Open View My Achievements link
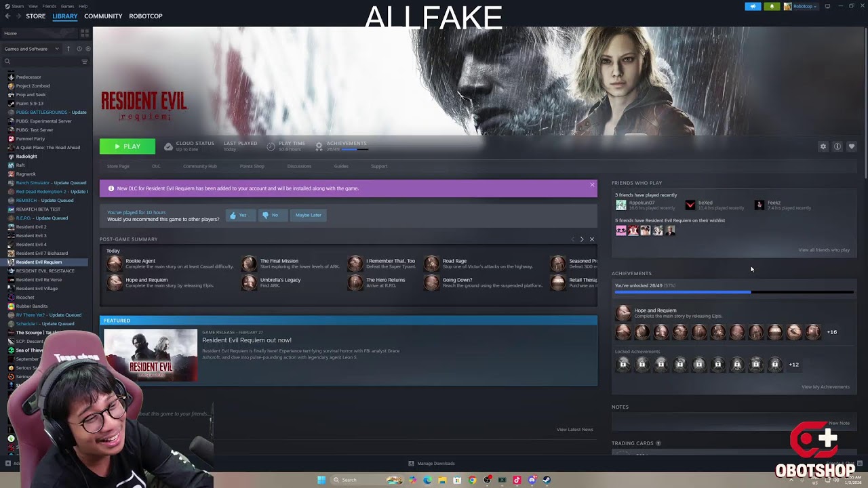Screen dimensions: 868x488 tap(825, 387)
